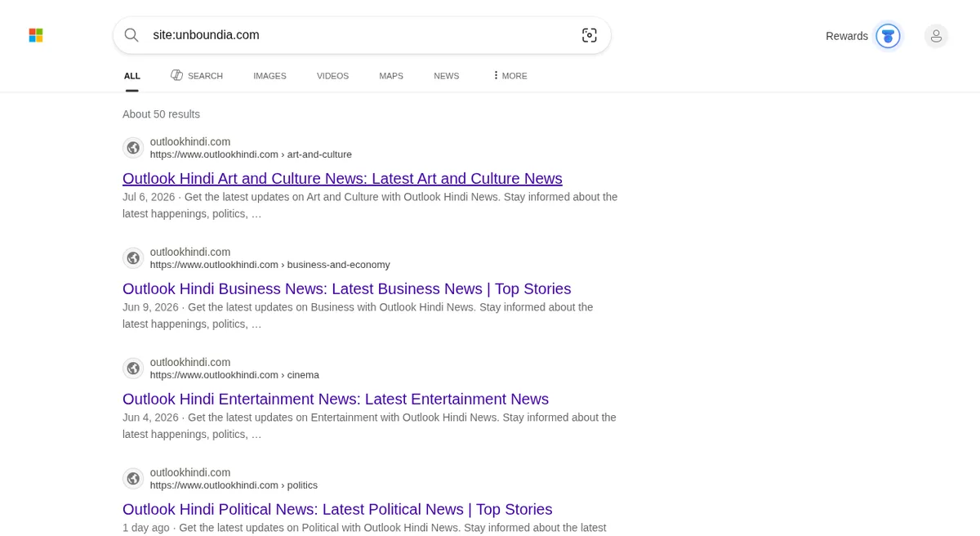This screenshot has width=980, height=536.
Task: Click the search box with site:unboundia.com
Action: [362, 35]
